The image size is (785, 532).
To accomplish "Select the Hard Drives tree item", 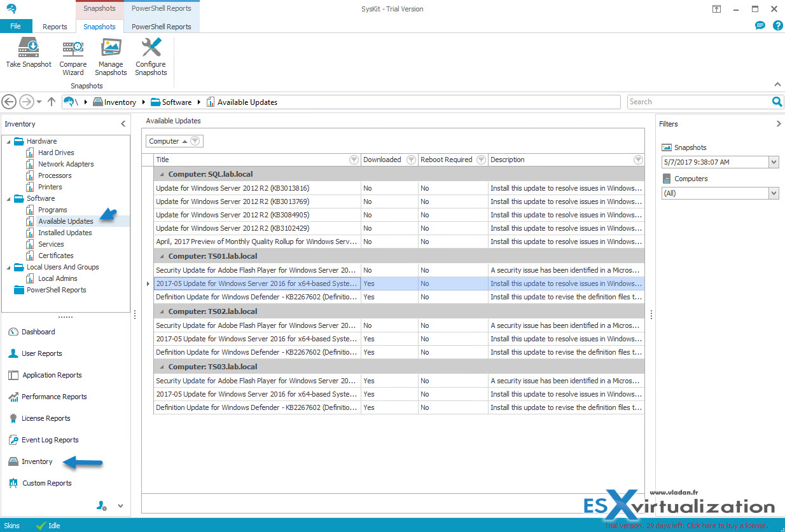I will [56, 153].
